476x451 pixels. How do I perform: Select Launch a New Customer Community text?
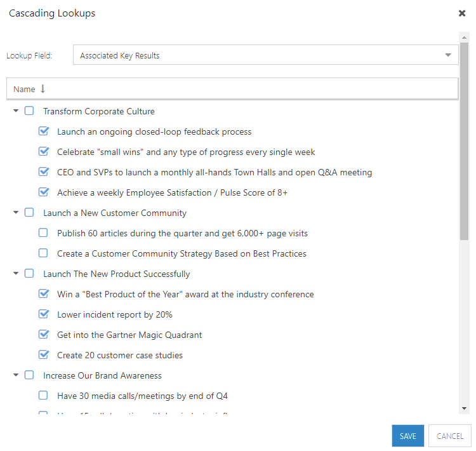115,213
